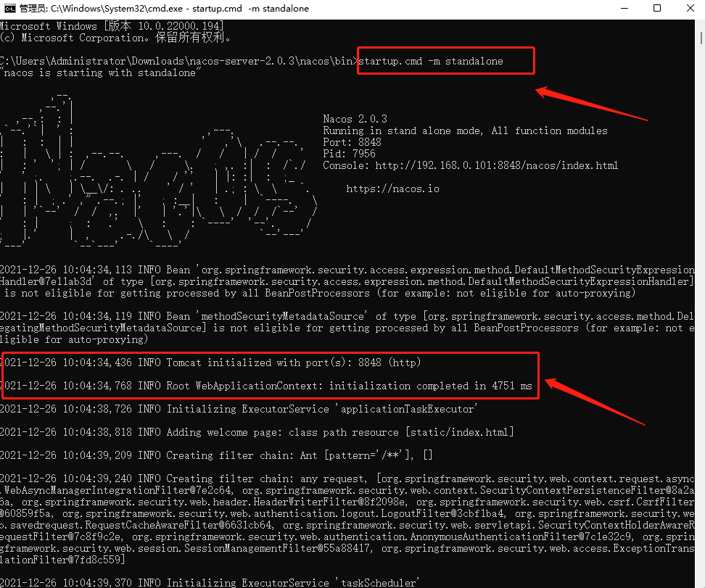Screen dimensions: 705x588
Task: Click the Nacos 2.0.3 version text
Action: coord(354,119)
